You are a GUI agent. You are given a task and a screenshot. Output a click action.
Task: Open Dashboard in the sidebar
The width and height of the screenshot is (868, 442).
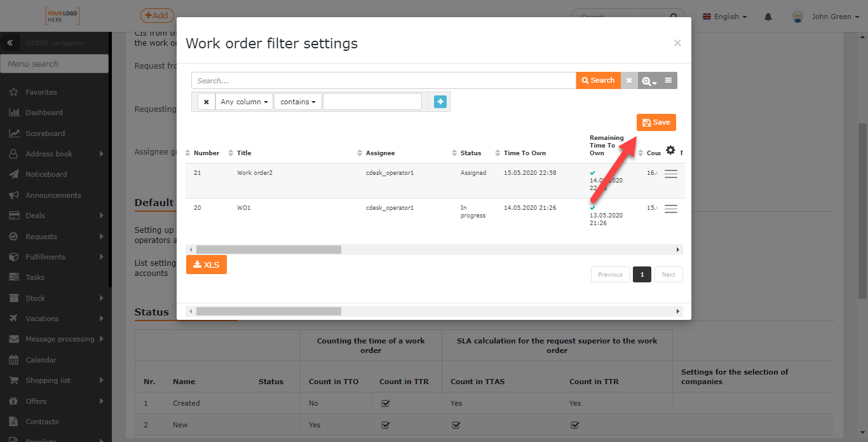[x=44, y=113]
